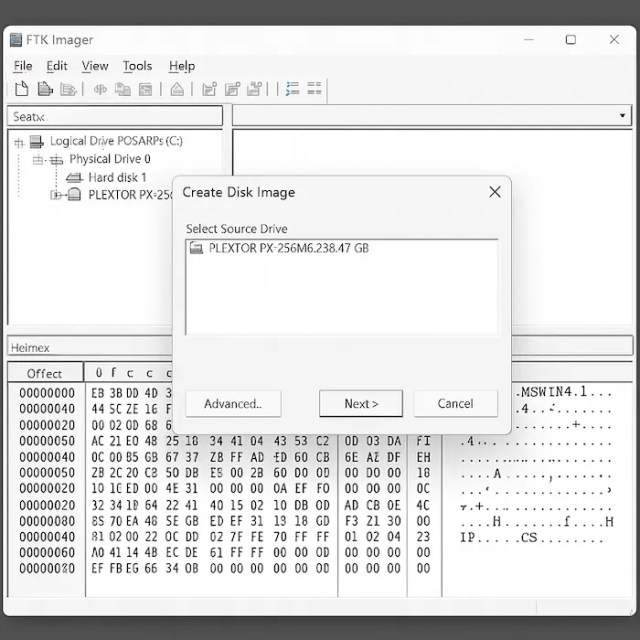Image resolution: width=640 pixels, height=640 pixels.
Task: Click the Create Disk Image dialog title
Action: (x=239, y=192)
